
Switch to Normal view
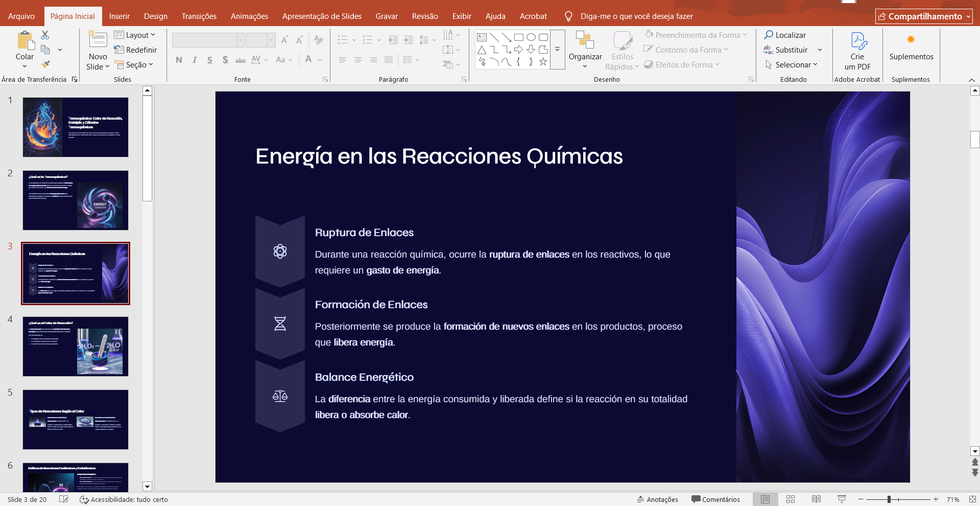coord(766,499)
